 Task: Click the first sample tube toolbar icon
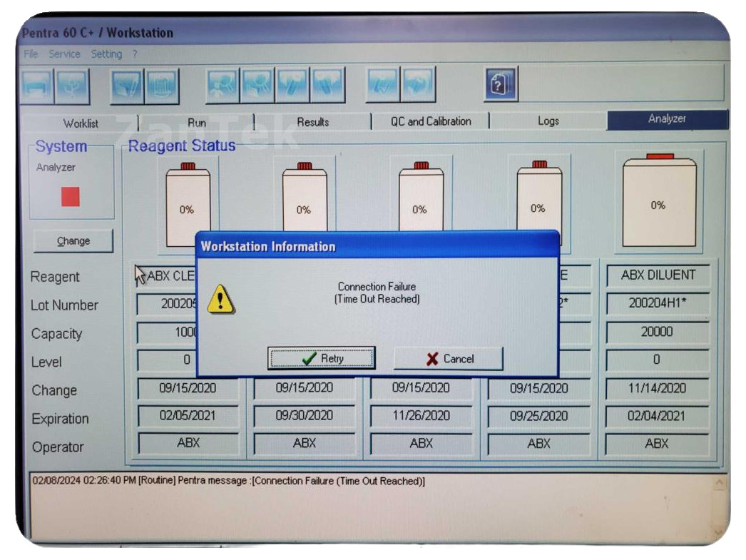pyautogui.click(x=292, y=85)
